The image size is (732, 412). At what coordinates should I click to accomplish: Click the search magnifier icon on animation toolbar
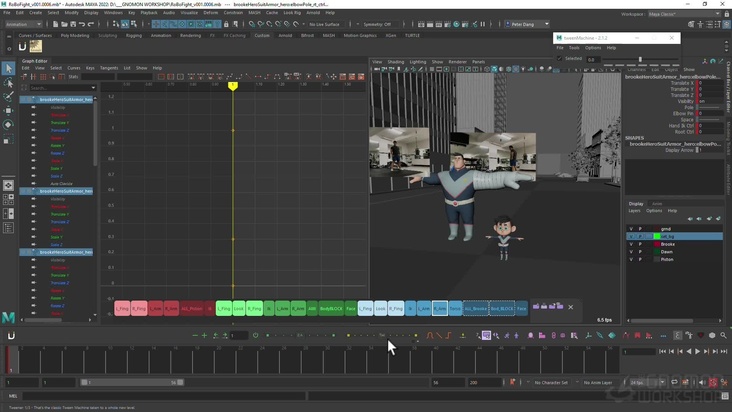click(x=723, y=335)
